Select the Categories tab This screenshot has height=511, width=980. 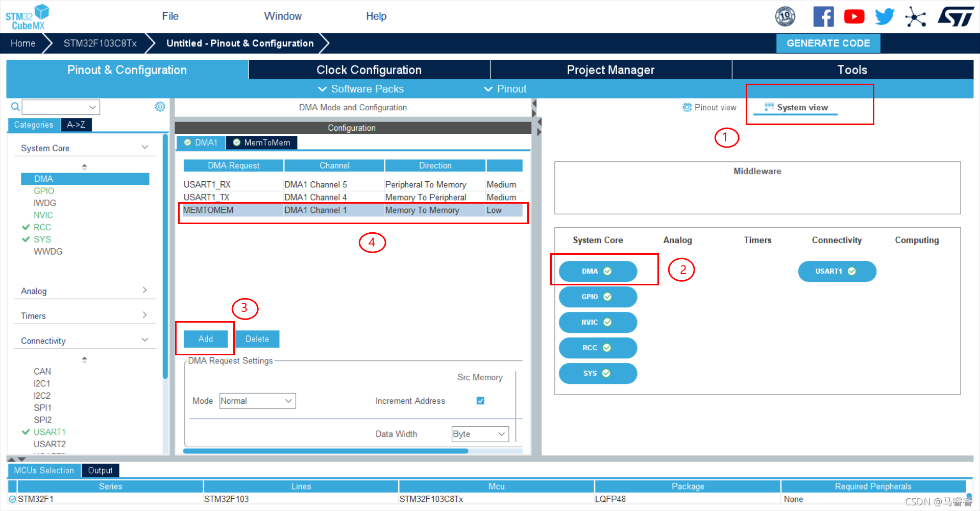[34, 125]
